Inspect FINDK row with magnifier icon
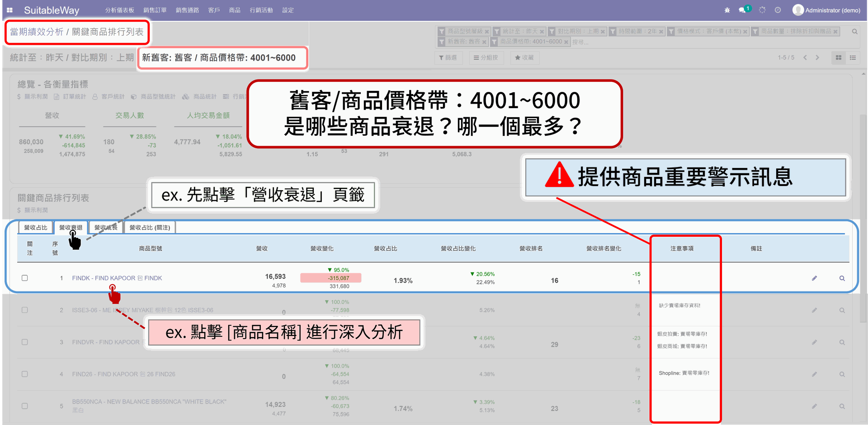This screenshot has height=425, width=868. (x=842, y=278)
